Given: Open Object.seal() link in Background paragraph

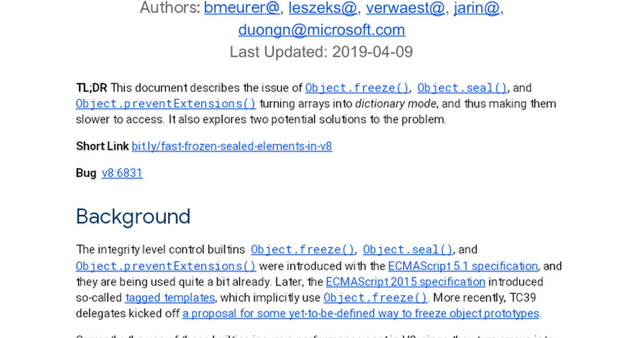Looking at the screenshot, I should coord(408,249).
